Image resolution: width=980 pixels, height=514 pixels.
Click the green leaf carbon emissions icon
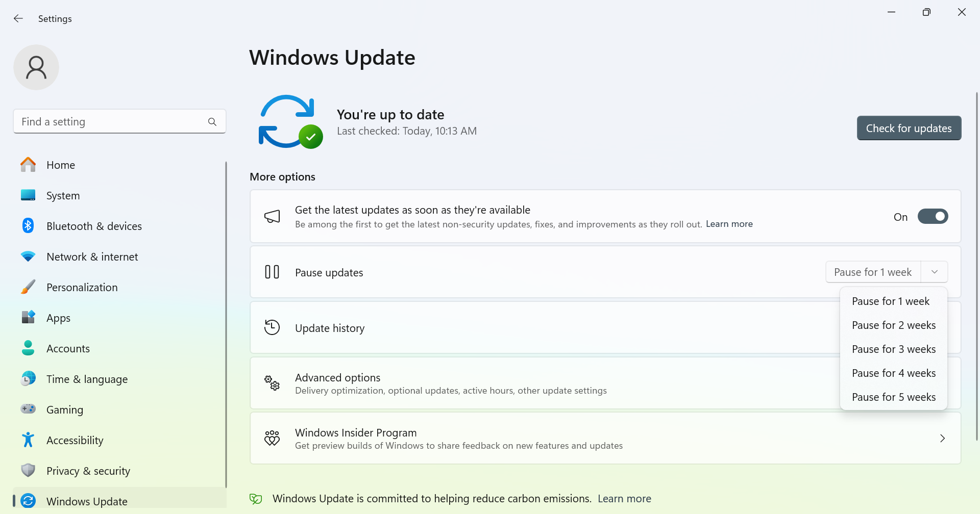[256, 499]
